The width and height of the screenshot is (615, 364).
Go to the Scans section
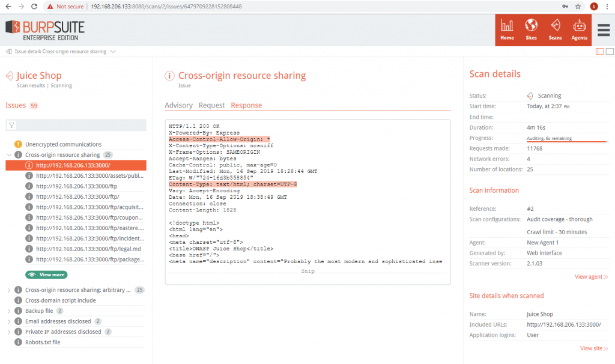[555, 29]
